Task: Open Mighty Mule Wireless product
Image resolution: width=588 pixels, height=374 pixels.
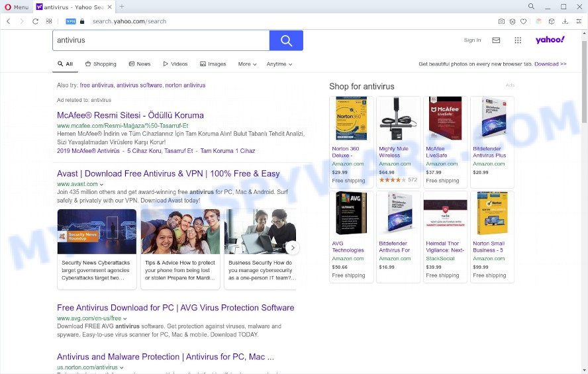Action: (398, 142)
